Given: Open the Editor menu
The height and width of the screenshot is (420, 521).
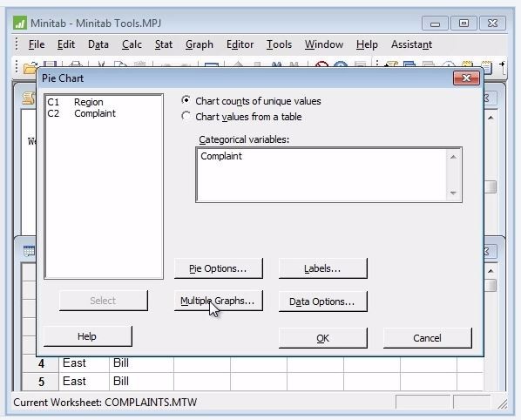Looking at the screenshot, I should click(240, 44).
